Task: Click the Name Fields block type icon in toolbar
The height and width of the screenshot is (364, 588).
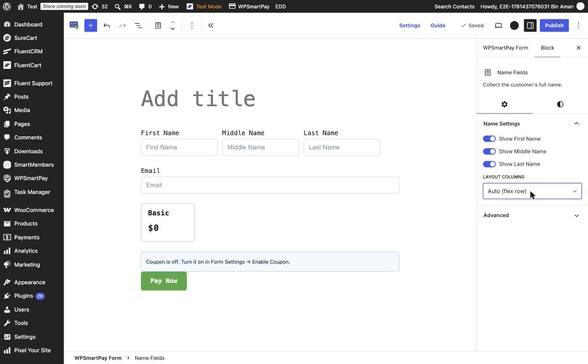Action: [x=158, y=25]
